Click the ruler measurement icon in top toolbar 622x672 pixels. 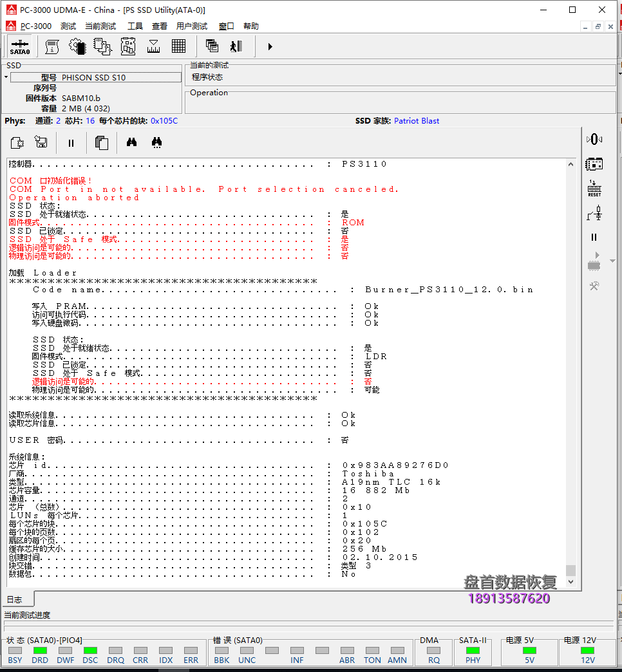click(x=153, y=46)
